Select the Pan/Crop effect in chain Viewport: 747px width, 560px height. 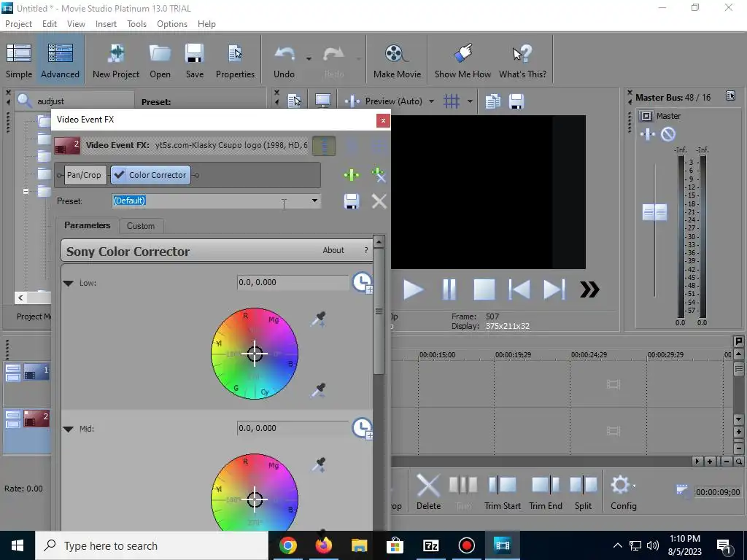click(x=84, y=175)
